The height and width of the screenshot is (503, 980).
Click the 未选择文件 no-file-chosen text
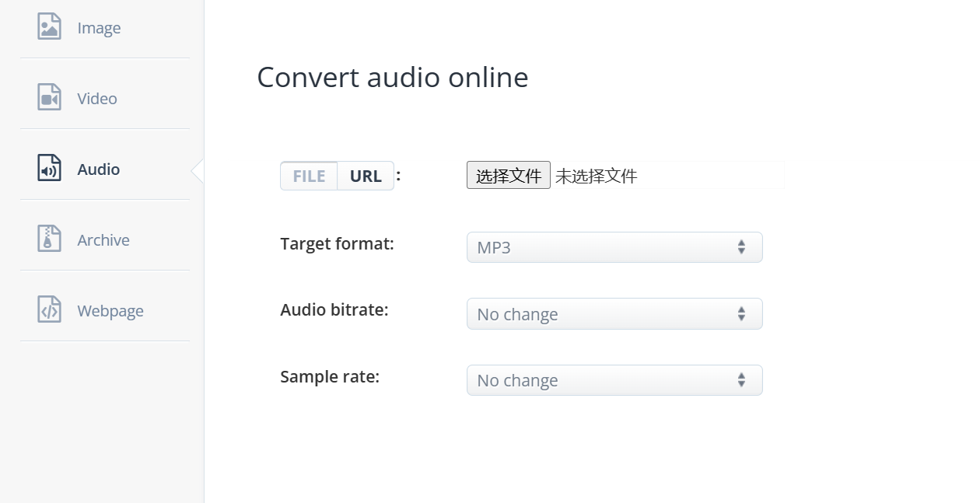596,176
